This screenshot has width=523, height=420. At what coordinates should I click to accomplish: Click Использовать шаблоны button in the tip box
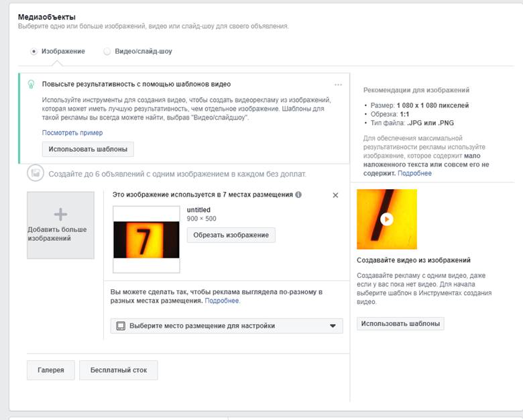coord(88,149)
